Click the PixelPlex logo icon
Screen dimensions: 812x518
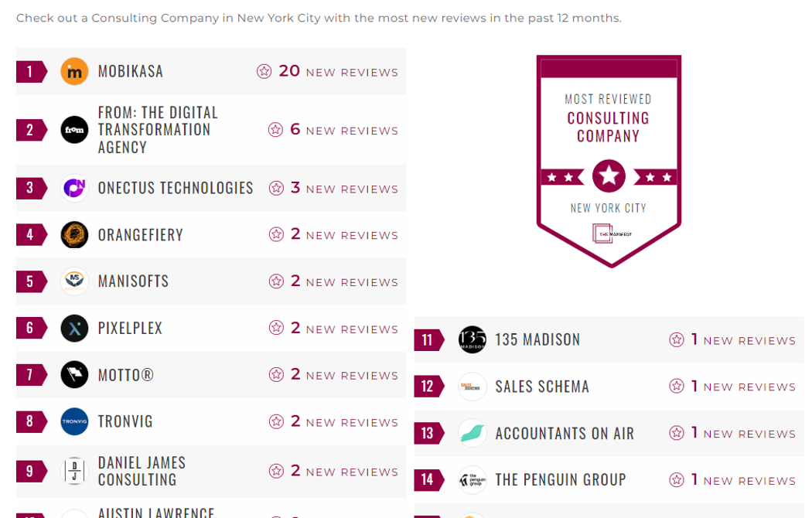(x=75, y=329)
